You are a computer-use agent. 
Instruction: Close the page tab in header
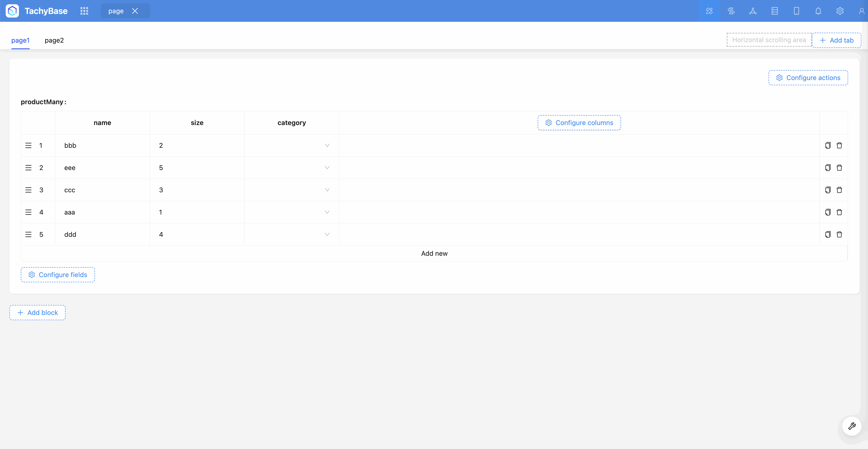[x=135, y=11]
